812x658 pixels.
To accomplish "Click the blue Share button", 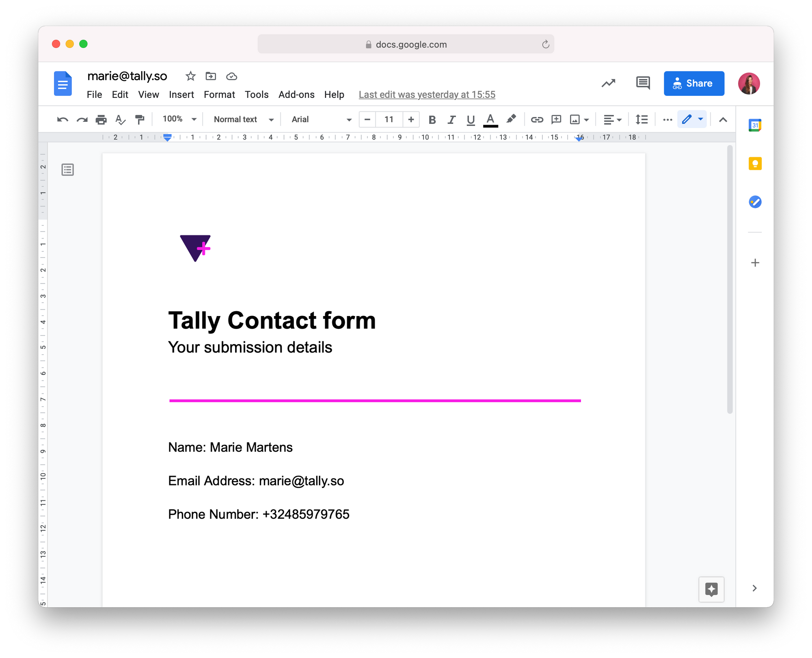I will pos(694,83).
